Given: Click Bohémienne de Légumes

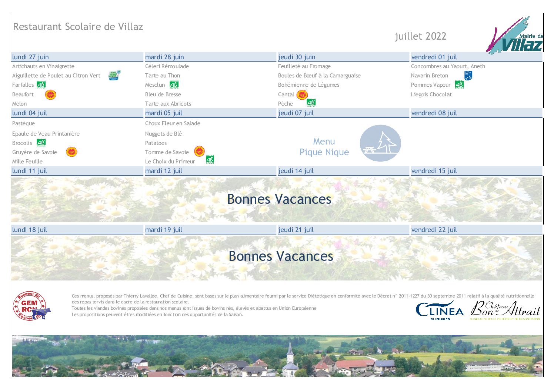Looking at the screenshot, I should (x=308, y=85).
